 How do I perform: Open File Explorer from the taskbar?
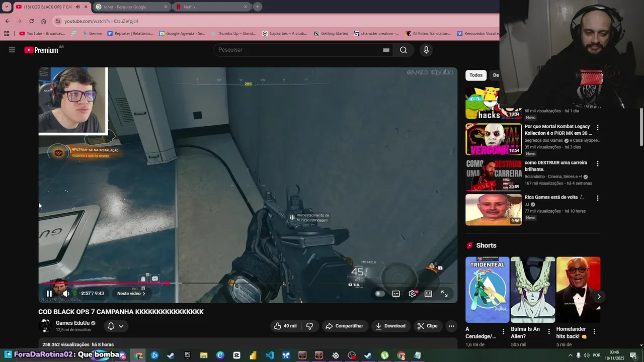pos(204,355)
